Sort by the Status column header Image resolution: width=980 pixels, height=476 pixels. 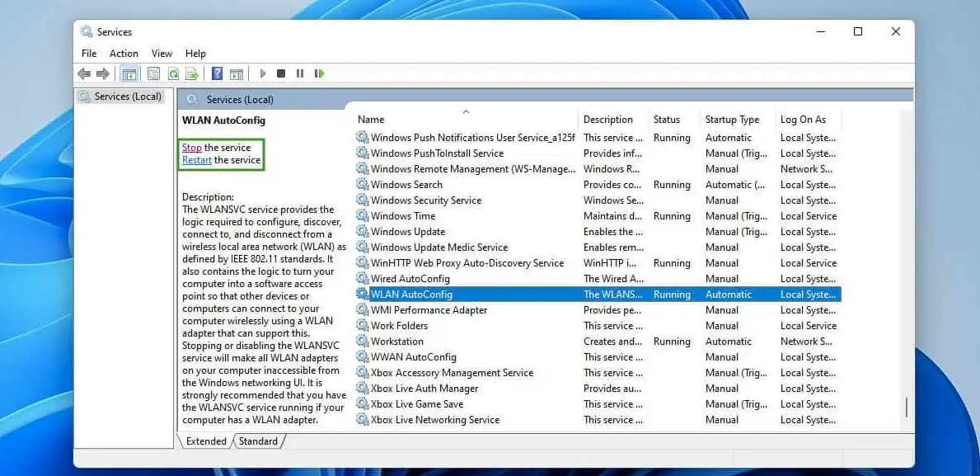[x=667, y=120]
